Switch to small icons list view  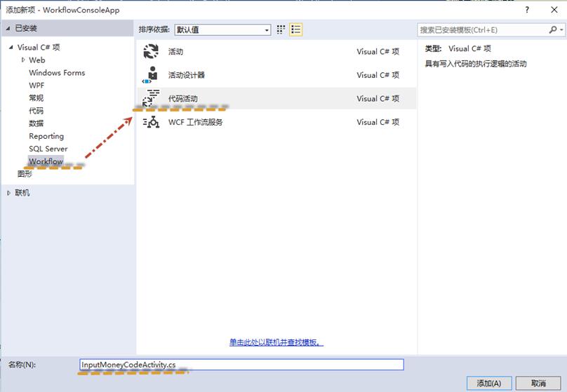click(295, 29)
